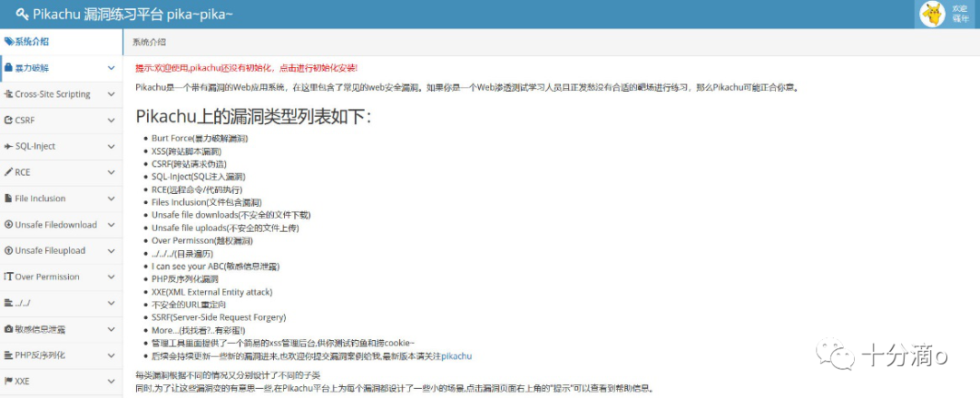Viewport: 980px width, 398px height.
Task: Click the Unsafe file uploads list entry
Action: (x=226, y=228)
